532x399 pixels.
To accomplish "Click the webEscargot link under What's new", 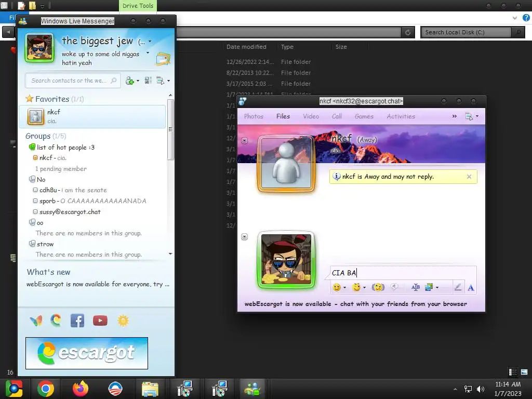I will (98, 284).
